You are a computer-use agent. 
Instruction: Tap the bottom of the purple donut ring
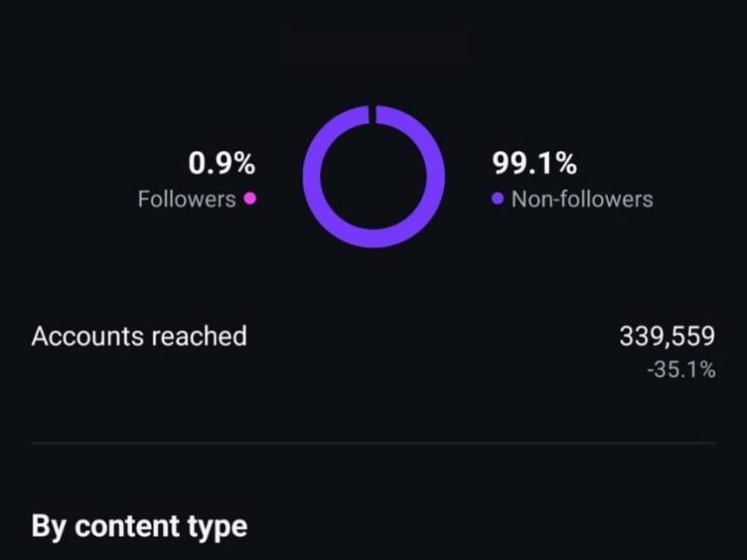click(373, 238)
